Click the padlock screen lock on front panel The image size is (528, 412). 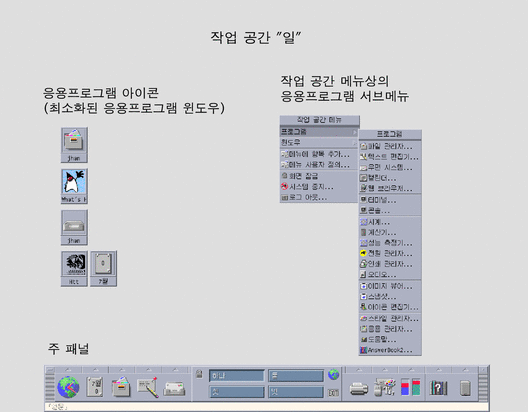[x=199, y=374]
